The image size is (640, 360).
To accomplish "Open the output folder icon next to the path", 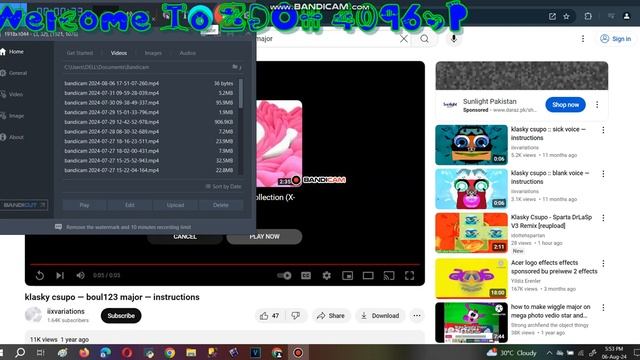I will click(236, 67).
